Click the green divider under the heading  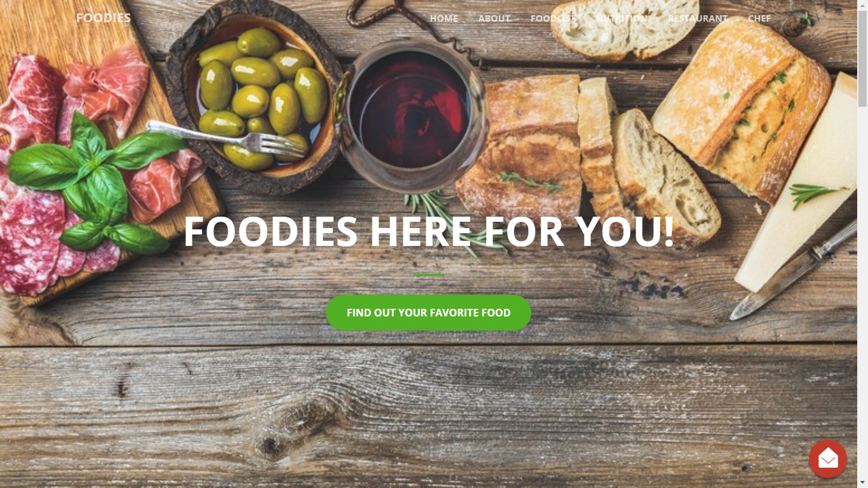tap(429, 275)
